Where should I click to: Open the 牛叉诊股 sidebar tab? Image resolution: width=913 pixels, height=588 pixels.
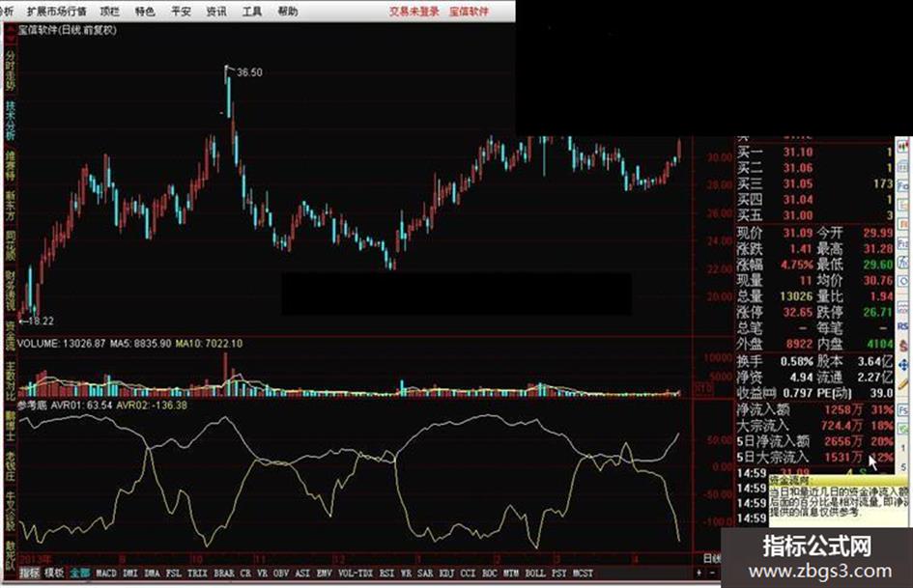click(x=11, y=511)
